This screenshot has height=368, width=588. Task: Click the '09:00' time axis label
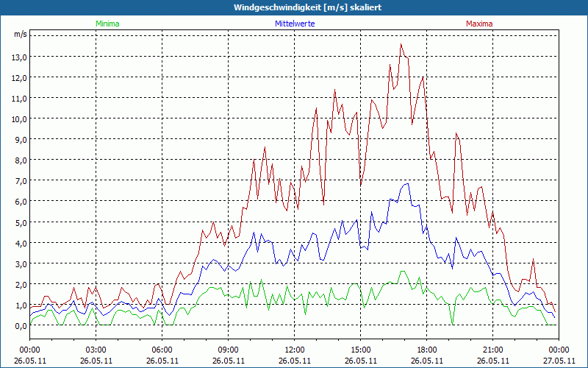pyautogui.click(x=228, y=350)
